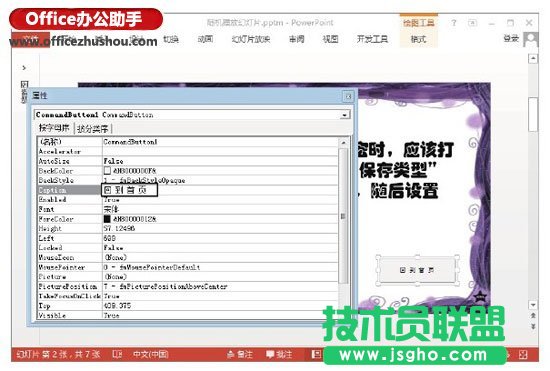The width and height of the screenshot is (550, 371).
Task: Click slide pane scroll-down arrow
Action: pyautogui.click(x=533, y=304)
